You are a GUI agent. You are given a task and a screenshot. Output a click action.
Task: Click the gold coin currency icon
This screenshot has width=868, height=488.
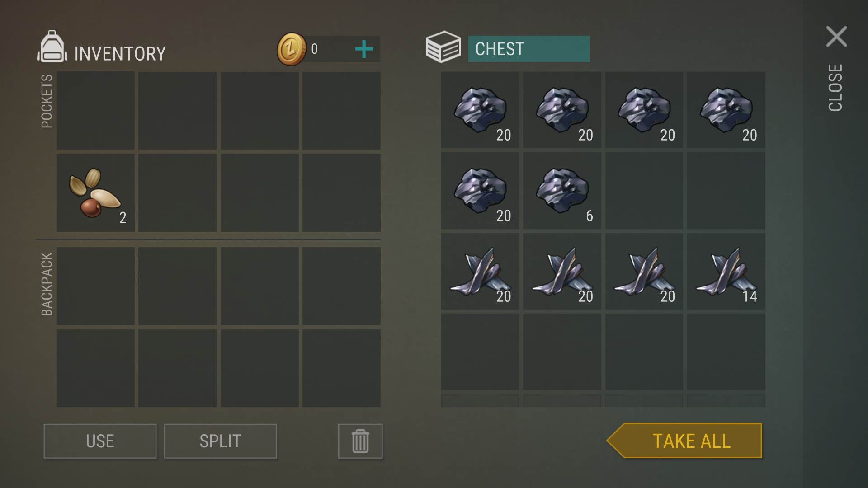(x=292, y=49)
